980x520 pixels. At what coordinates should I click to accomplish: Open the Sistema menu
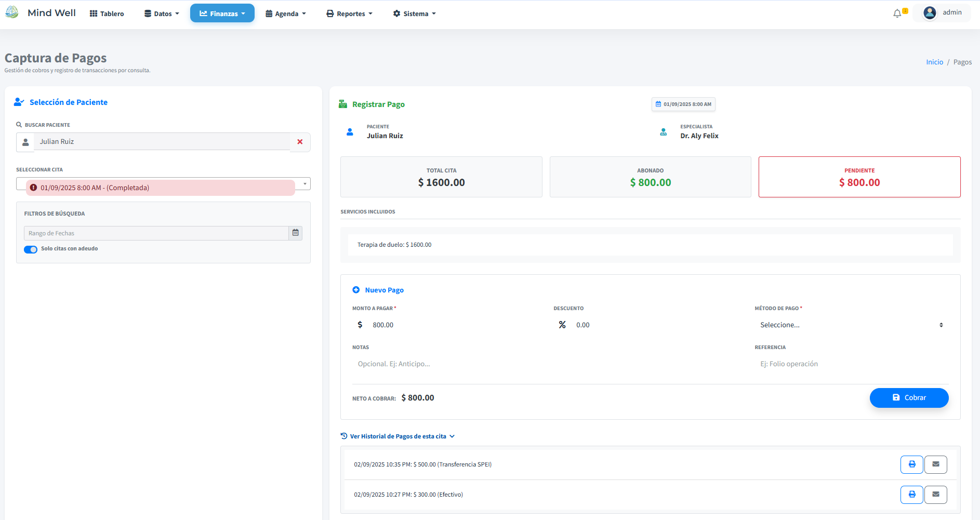click(415, 14)
